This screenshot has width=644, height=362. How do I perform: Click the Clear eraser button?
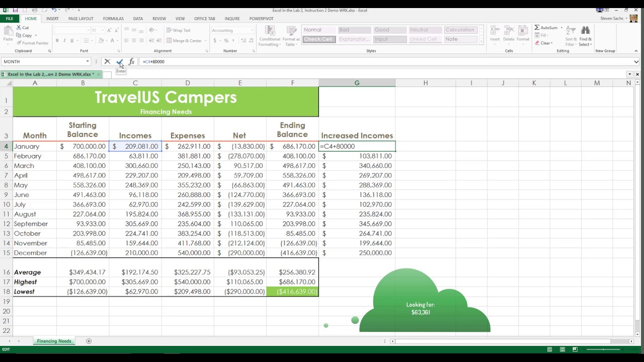[543, 43]
